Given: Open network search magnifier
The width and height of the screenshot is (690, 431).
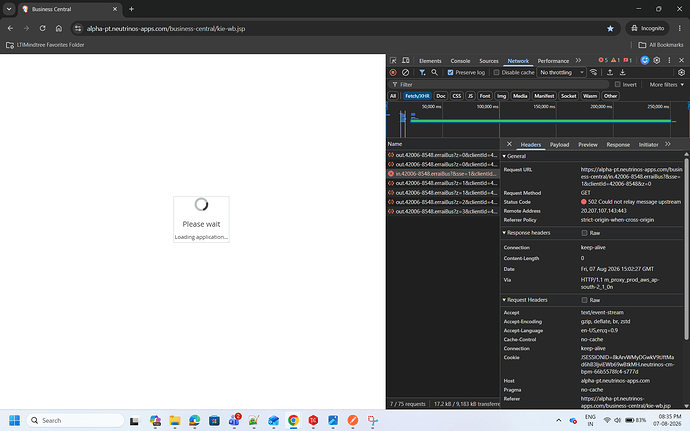Looking at the screenshot, I should (x=434, y=72).
